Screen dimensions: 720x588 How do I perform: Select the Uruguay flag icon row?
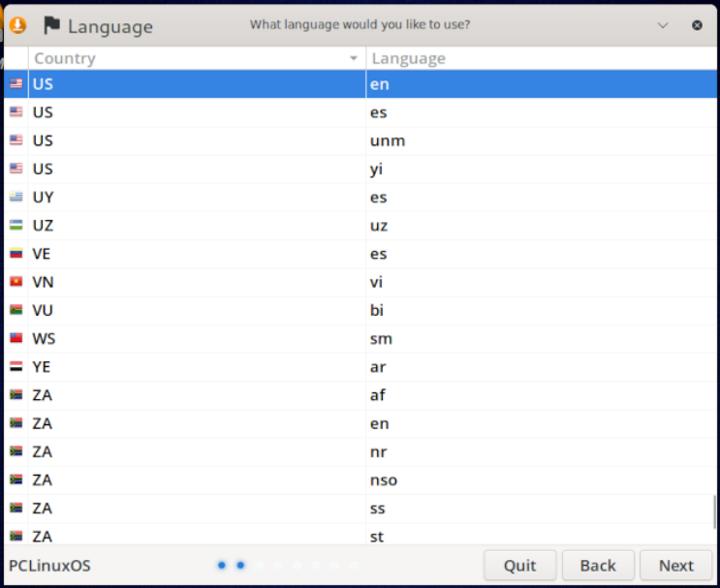click(360, 197)
